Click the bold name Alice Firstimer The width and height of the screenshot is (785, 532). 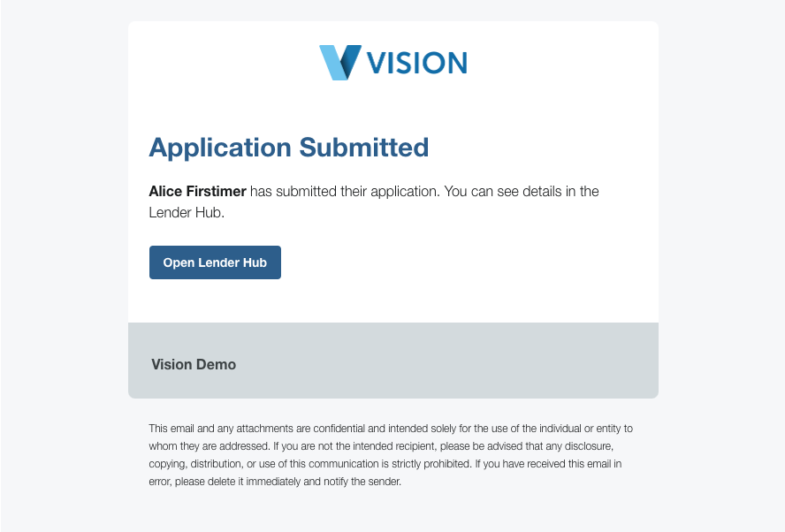197,191
